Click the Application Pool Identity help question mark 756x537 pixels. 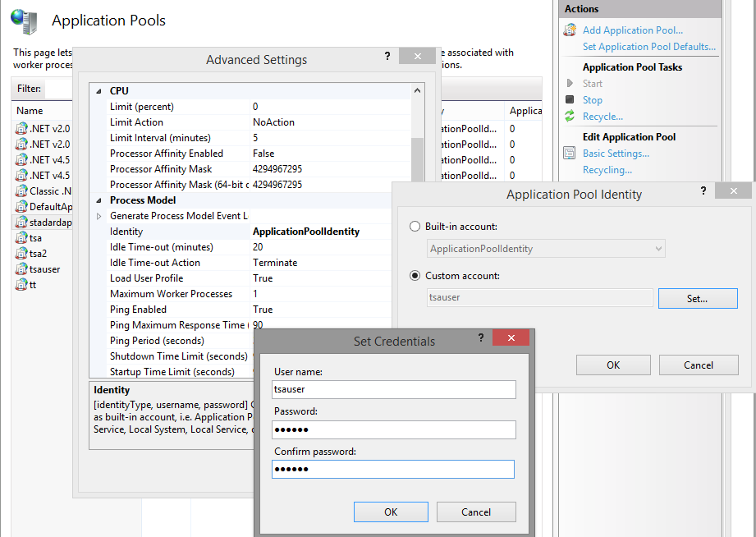point(703,190)
